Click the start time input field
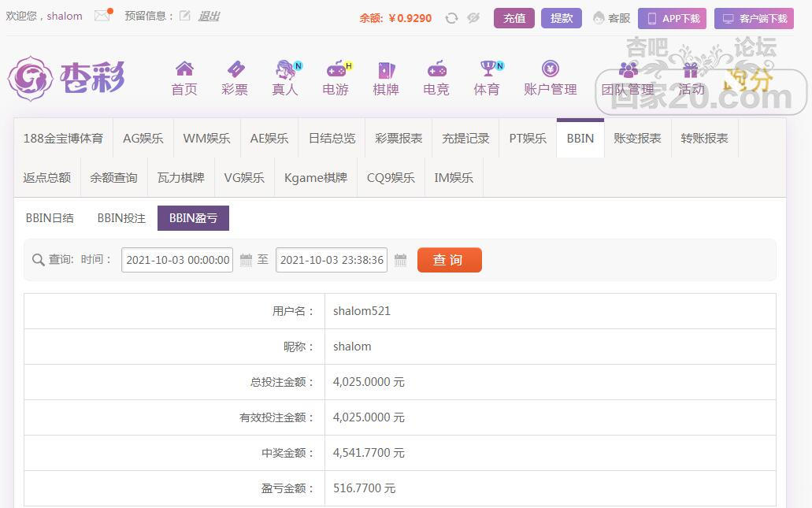 coord(177,260)
